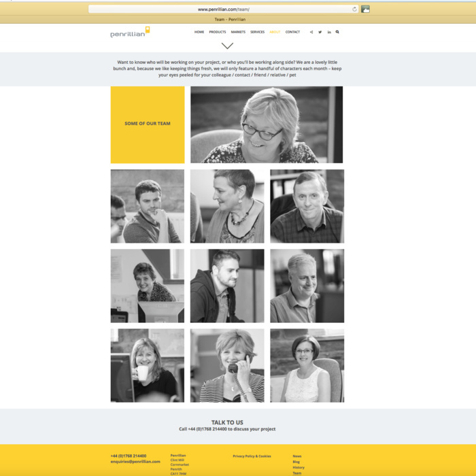Open the PRODUCTS menu item
Viewport: 476px width, 476px height.
coord(218,32)
